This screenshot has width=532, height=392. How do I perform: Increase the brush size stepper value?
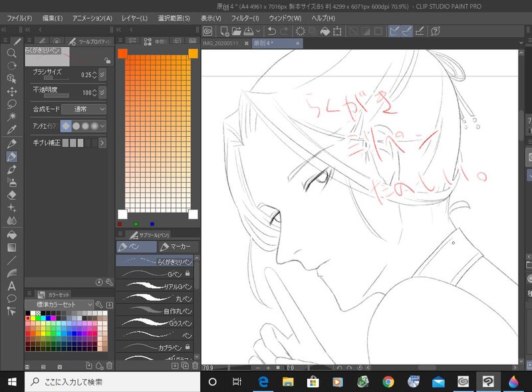coord(94,72)
